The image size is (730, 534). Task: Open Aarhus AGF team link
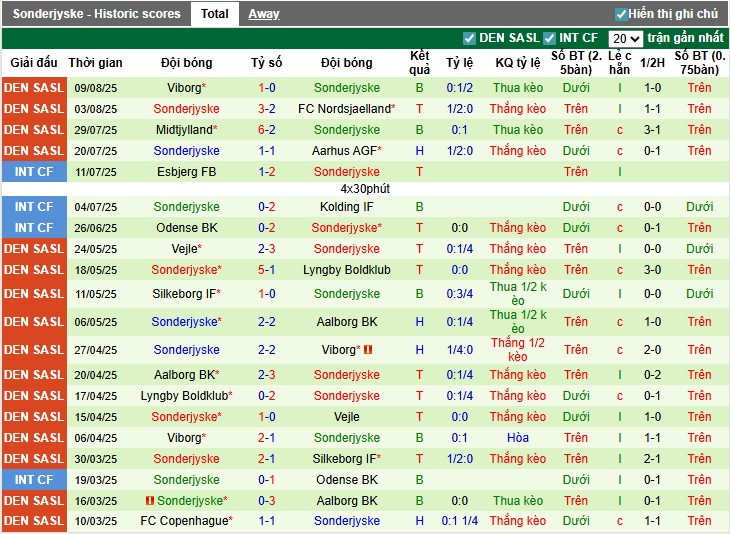tap(346, 150)
